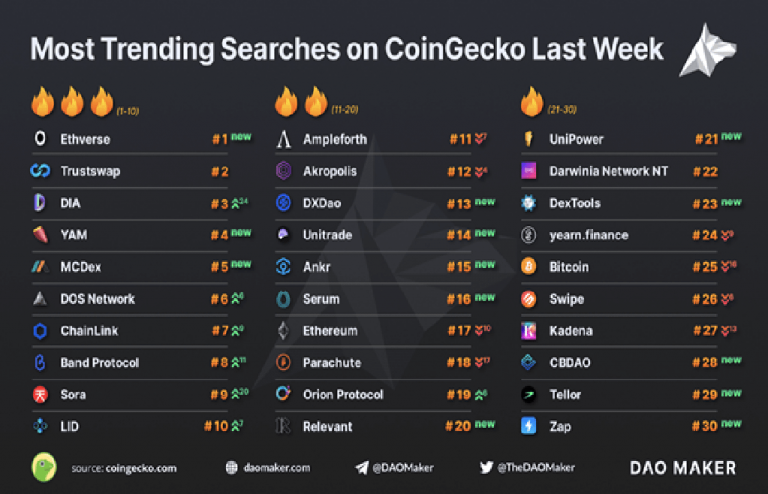The height and width of the screenshot is (494, 768).
Task: Click the Zap lightning bolt icon
Action: point(528,427)
